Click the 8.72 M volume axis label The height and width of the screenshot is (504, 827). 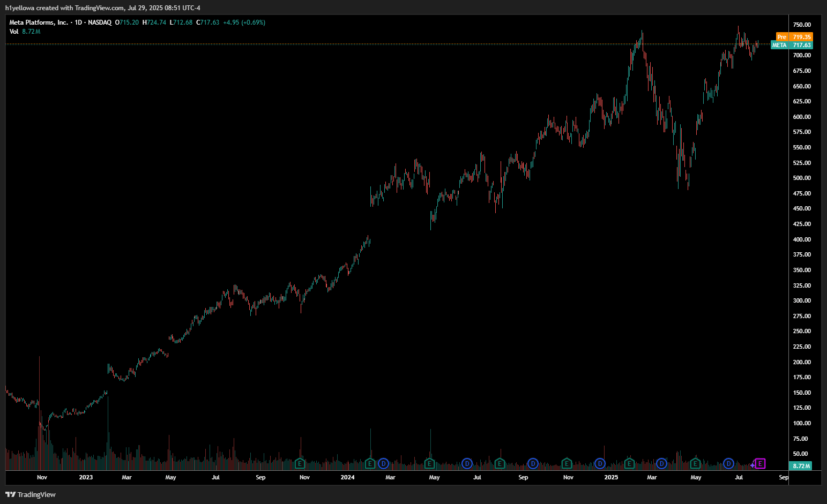[x=801, y=466]
